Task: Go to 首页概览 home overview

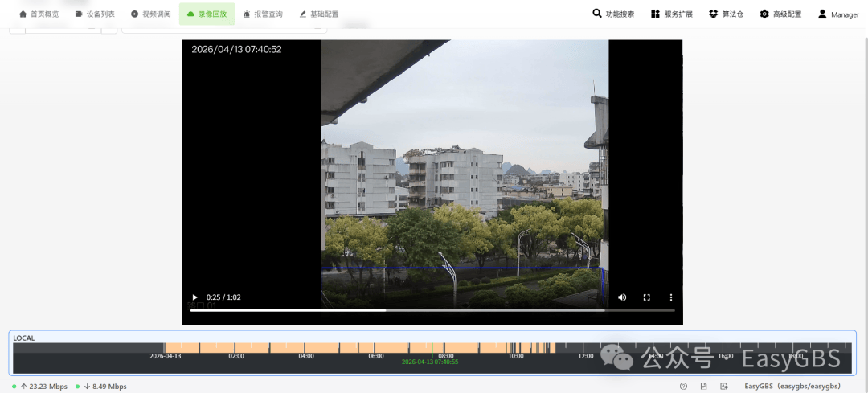Action: tap(39, 14)
